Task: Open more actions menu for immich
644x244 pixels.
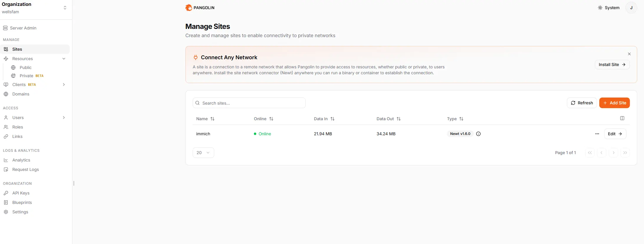Action: coord(597,134)
